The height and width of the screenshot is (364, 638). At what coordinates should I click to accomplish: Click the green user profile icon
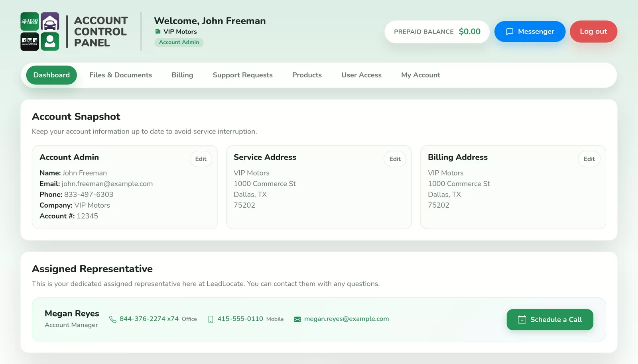click(x=50, y=41)
